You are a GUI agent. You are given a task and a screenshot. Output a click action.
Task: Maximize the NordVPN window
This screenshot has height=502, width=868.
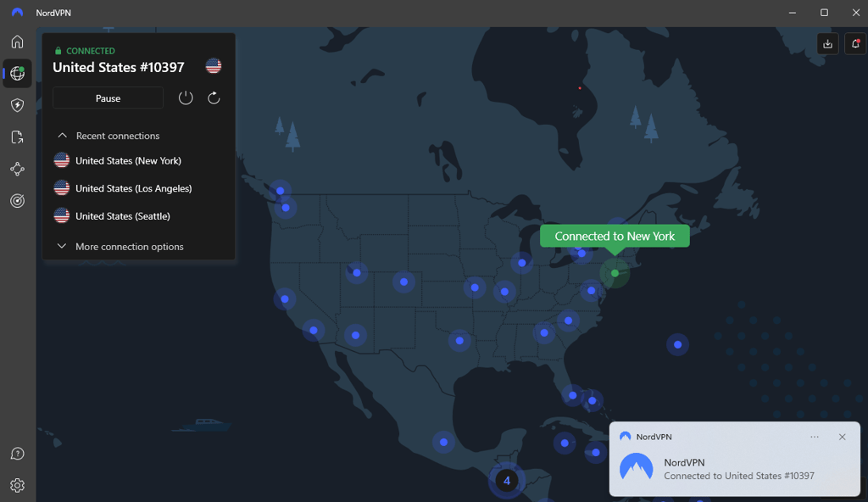tap(824, 12)
